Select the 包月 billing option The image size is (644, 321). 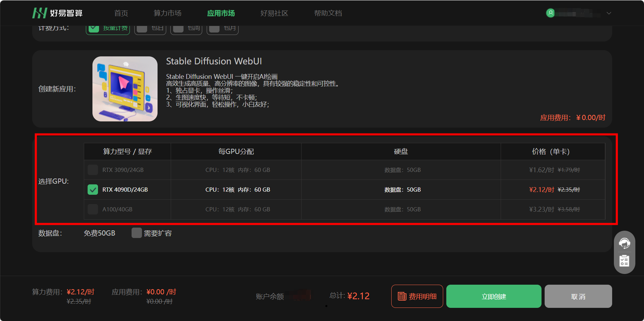point(223,29)
